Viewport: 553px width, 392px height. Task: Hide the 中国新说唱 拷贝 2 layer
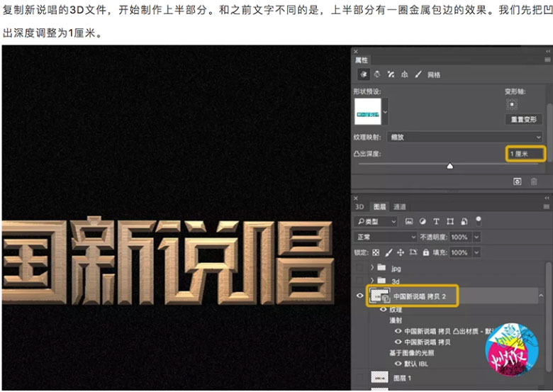pyautogui.click(x=359, y=296)
